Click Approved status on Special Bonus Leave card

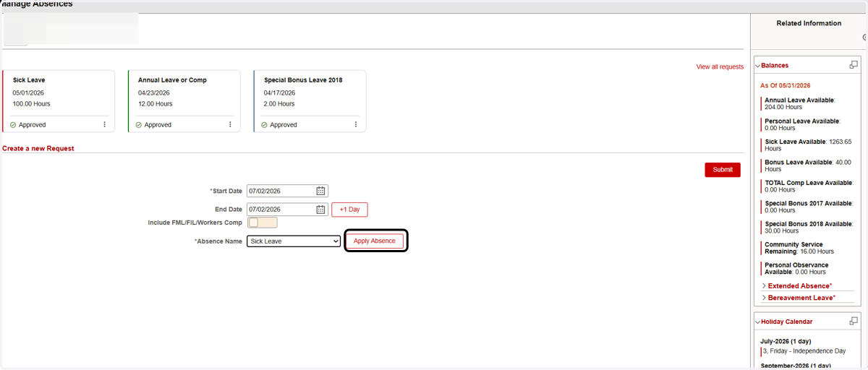point(279,125)
